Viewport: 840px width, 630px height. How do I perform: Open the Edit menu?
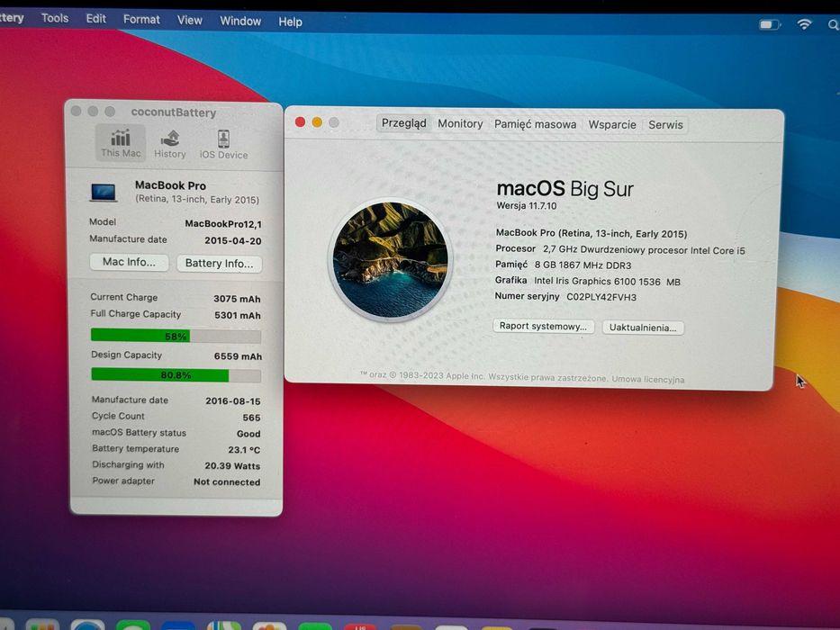click(x=96, y=19)
